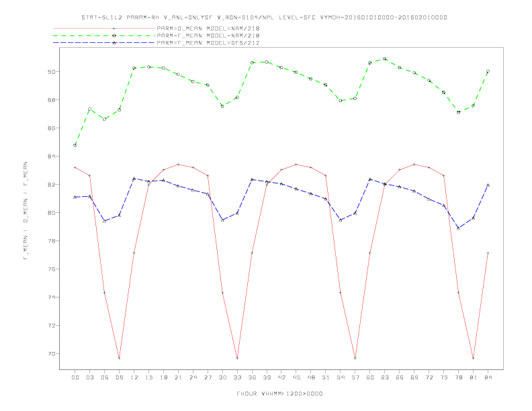Click green circle data point at hour 63
Screen dimensions: 532x411
point(385,59)
